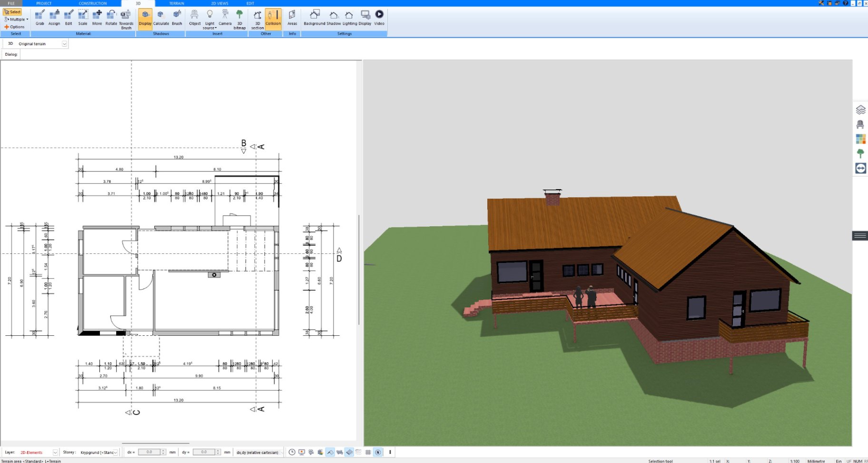Click the Options button

pos(14,27)
